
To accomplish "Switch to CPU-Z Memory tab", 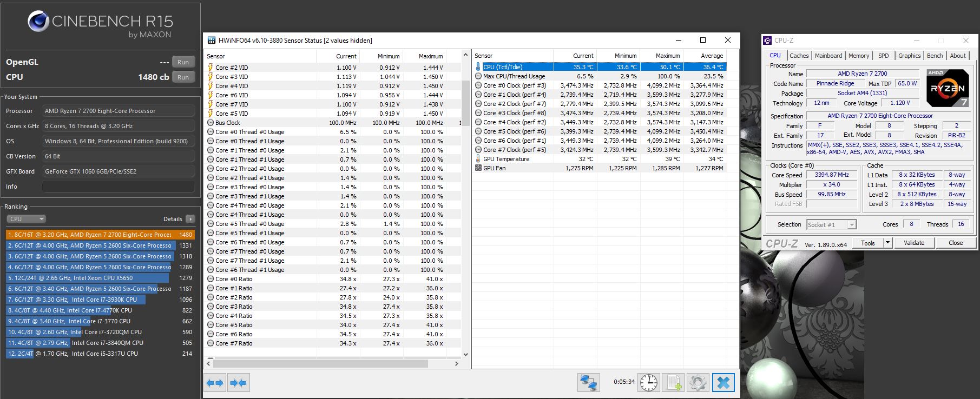I will pos(859,56).
